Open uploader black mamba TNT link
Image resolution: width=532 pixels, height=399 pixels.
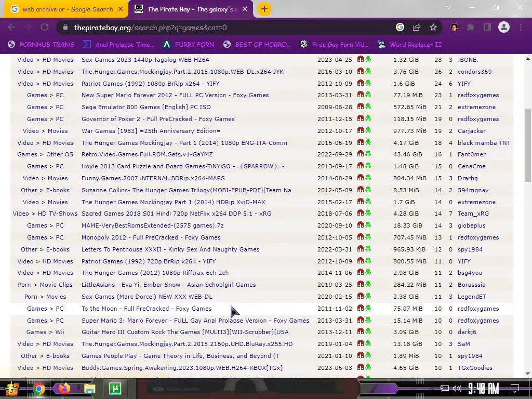484,143
